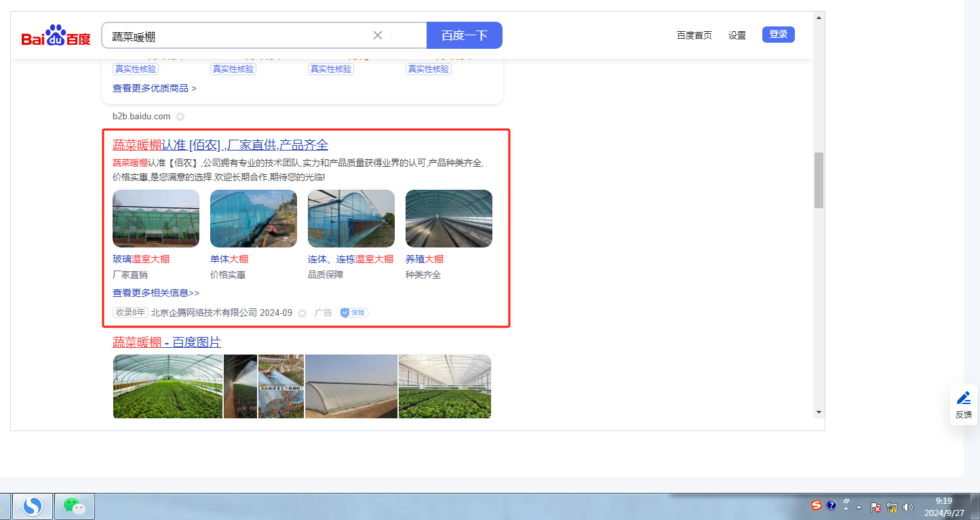The height and width of the screenshot is (520, 980).
Task: Click the 种类齐全 caption
Action: pyautogui.click(x=423, y=275)
